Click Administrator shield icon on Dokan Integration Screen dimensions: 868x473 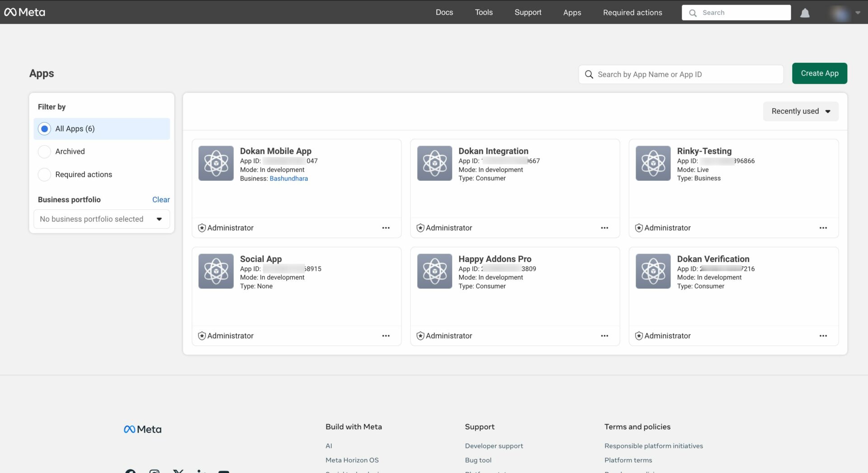pyautogui.click(x=420, y=228)
